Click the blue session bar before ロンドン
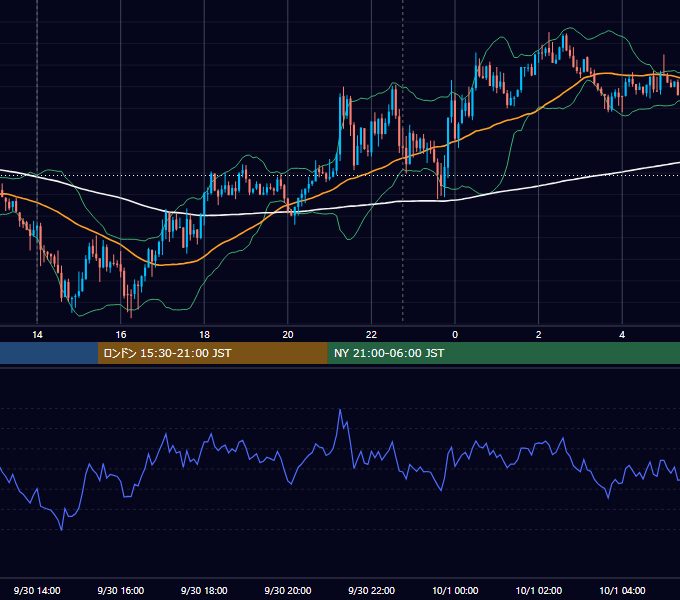 click(x=49, y=353)
